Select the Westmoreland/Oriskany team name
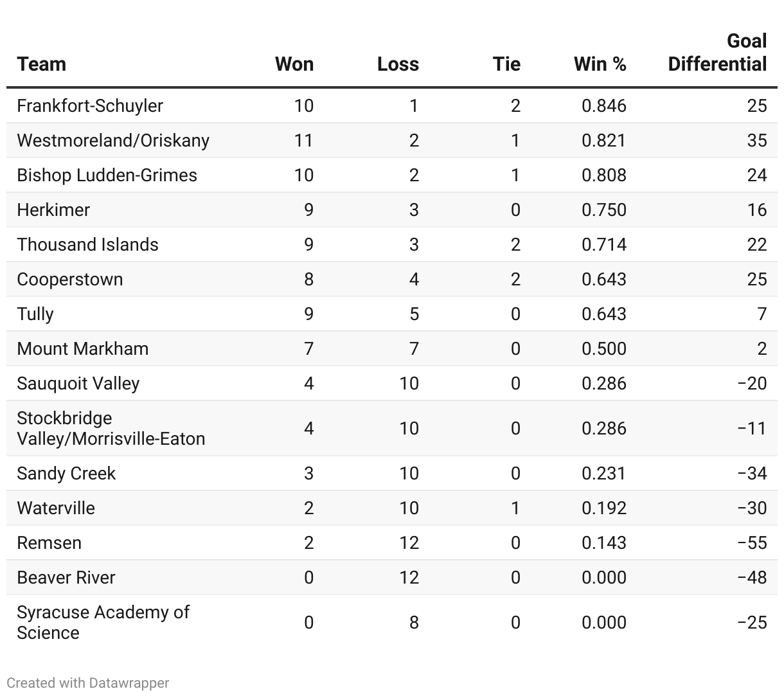This screenshot has height=698, width=784. (113, 141)
